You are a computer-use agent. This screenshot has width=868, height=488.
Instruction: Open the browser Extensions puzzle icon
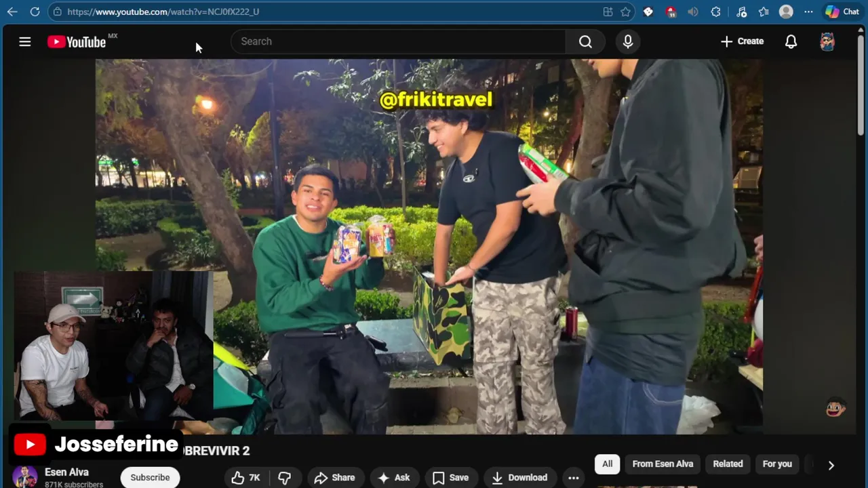click(x=715, y=12)
